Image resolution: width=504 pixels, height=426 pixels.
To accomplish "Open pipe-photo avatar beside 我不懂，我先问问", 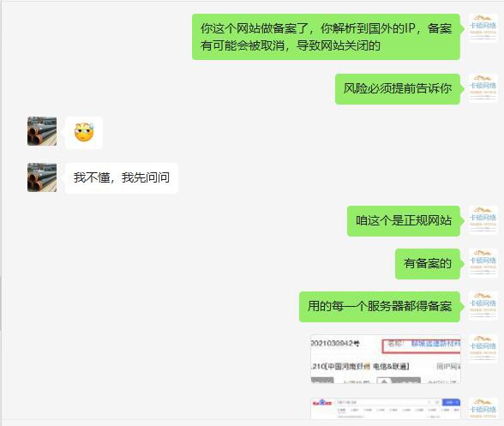I will point(42,177).
